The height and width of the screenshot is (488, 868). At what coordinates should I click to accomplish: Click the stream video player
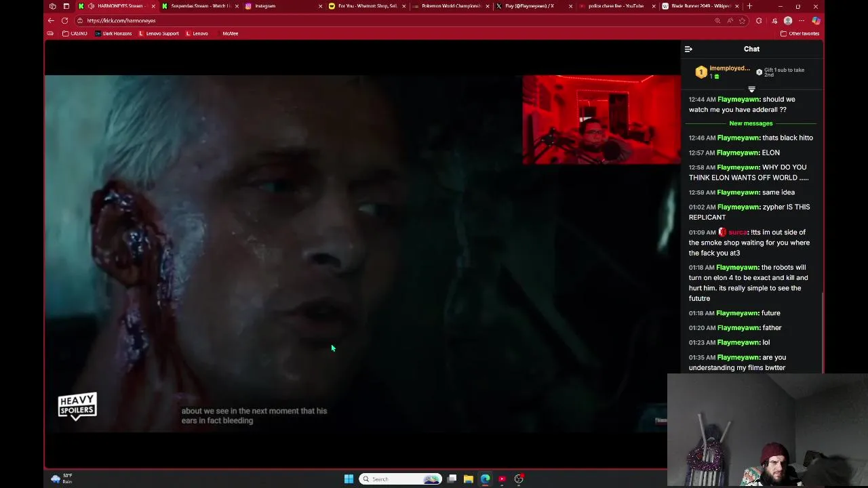pos(362,253)
